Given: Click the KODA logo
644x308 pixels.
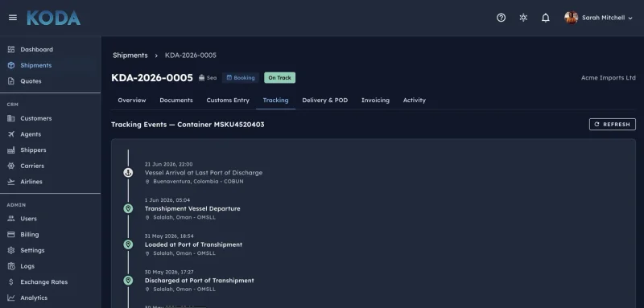Looking at the screenshot, I should tap(53, 18).
